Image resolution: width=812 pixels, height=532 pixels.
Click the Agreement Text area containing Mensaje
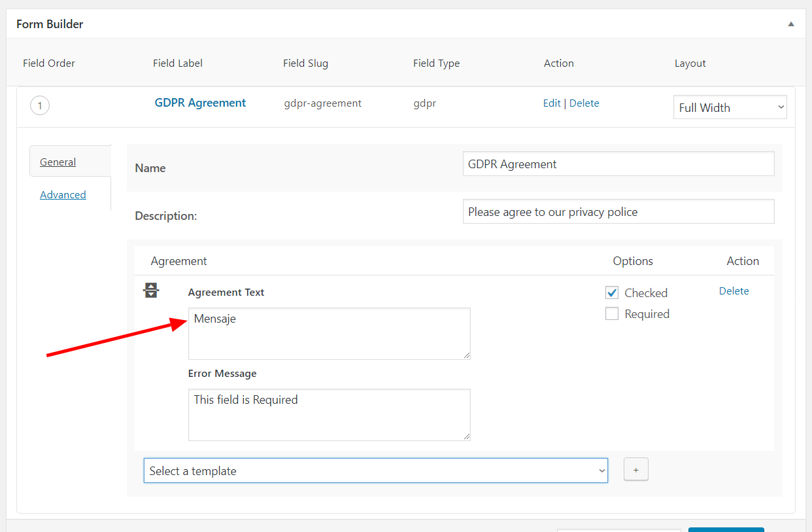tap(329, 334)
